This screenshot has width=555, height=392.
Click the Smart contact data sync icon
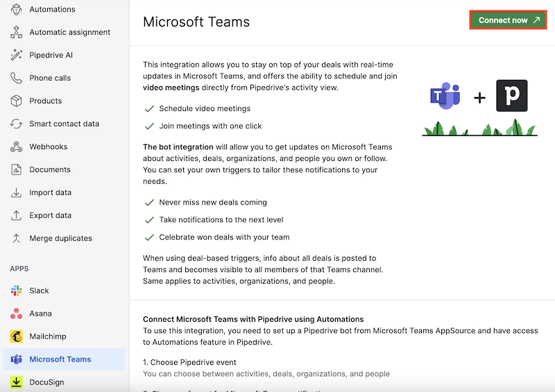[x=16, y=123]
